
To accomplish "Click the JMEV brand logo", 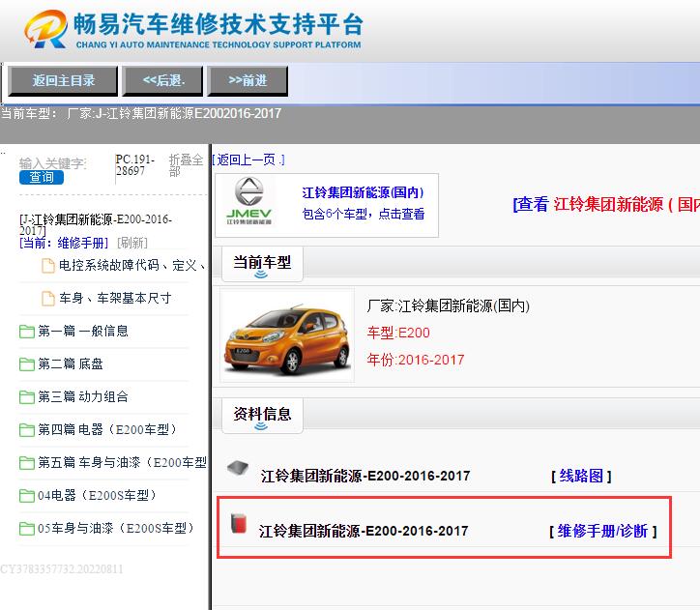I will click(249, 201).
